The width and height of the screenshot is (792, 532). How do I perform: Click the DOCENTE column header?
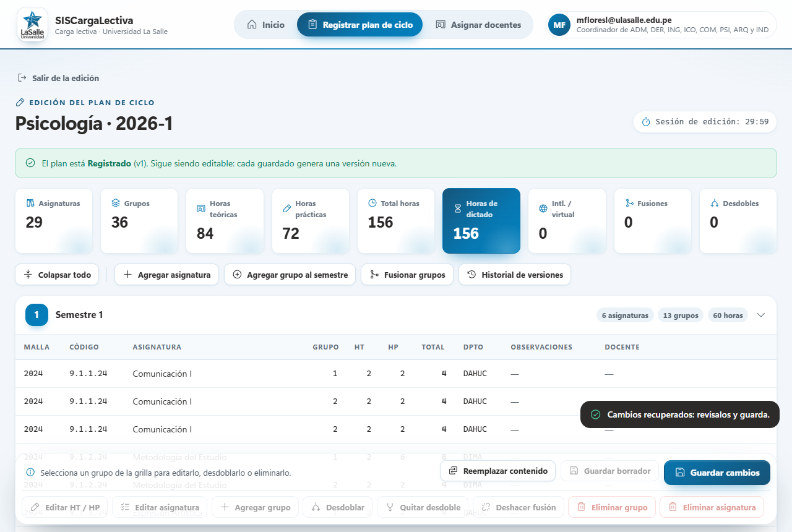(622, 347)
